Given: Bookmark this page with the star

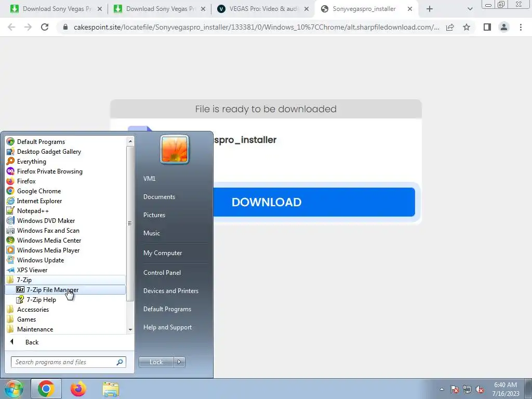Looking at the screenshot, I should coord(467,27).
